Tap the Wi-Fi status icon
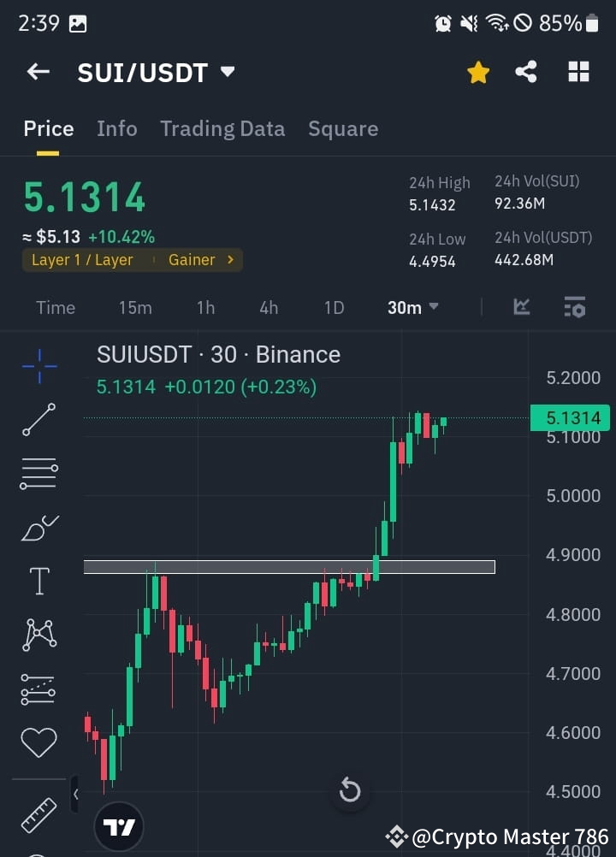616x857 pixels. pyautogui.click(x=497, y=23)
